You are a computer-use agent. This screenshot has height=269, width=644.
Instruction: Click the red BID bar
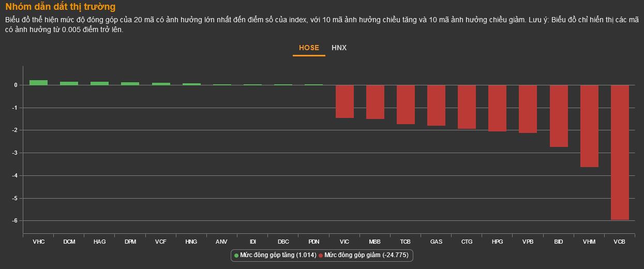[559, 116]
